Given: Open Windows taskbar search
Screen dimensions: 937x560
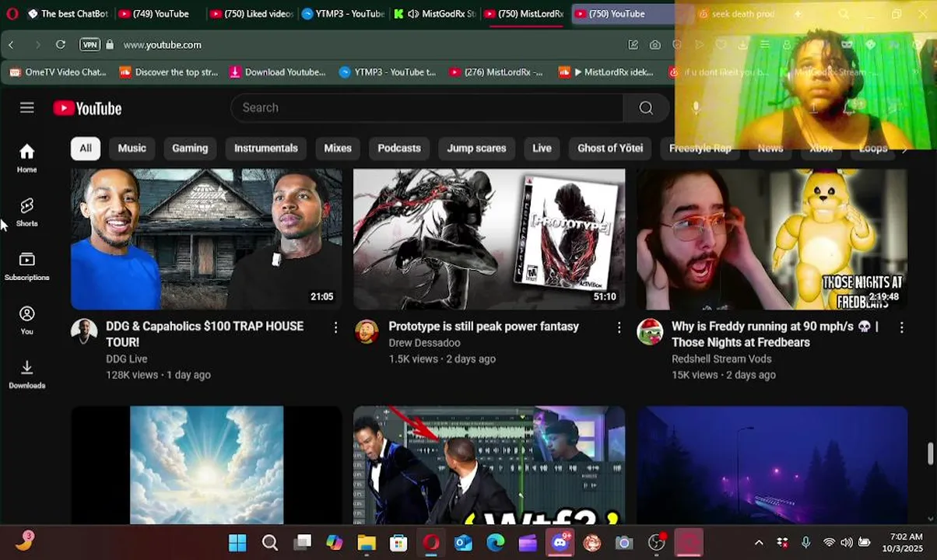Looking at the screenshot, I should click(270, 543).
